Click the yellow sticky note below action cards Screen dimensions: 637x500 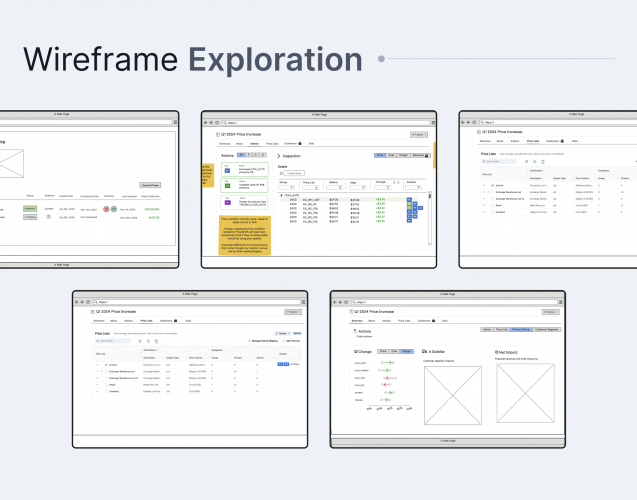[245, 235]
